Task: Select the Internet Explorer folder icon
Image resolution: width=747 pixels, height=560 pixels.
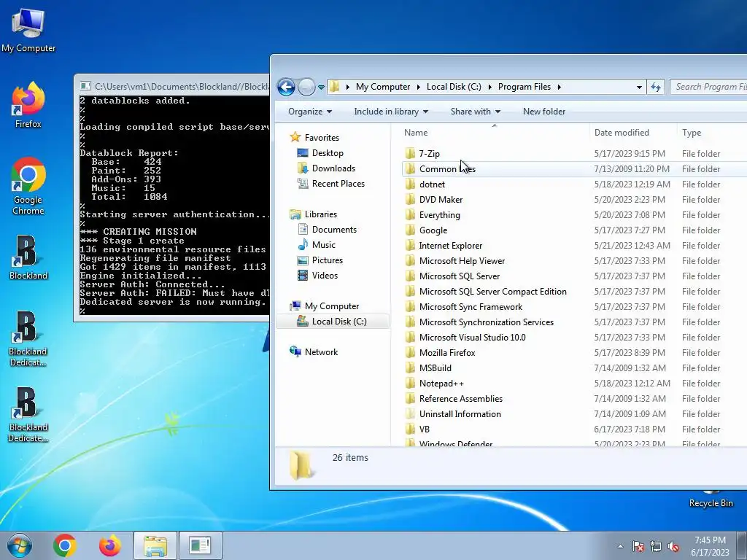Action: 410,245
